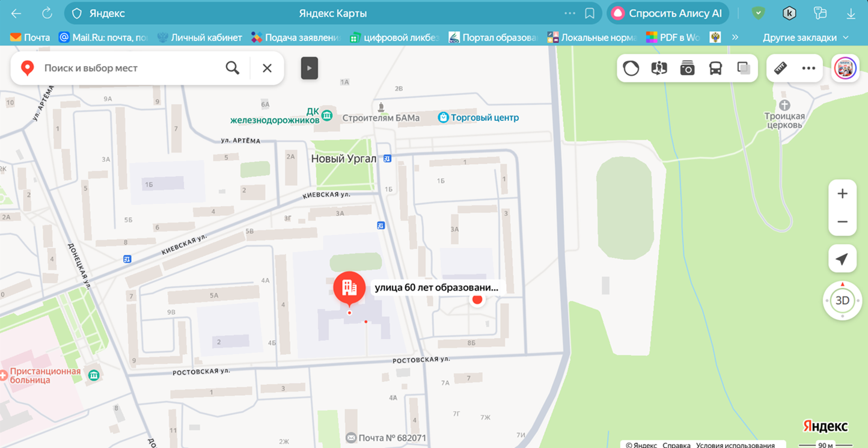Screen dimensions: 868x448
Task: Open the coat-of-arms bookmark icon
Action: coord(715,37)
